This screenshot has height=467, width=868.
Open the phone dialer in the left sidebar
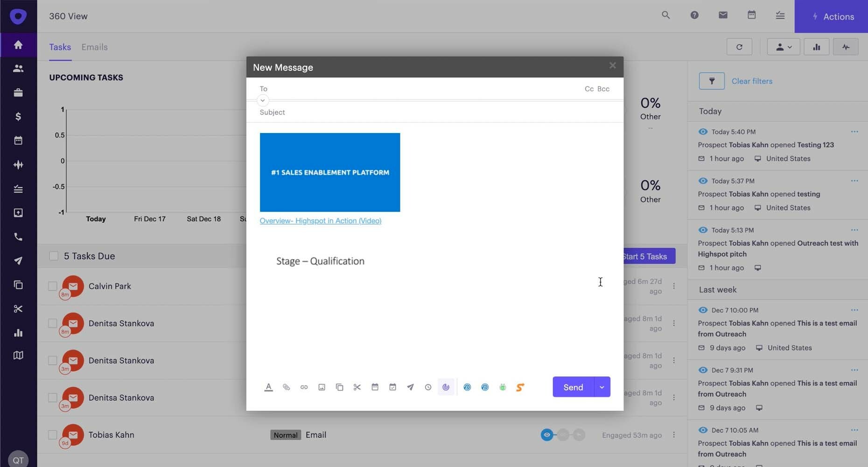(18, 237)
